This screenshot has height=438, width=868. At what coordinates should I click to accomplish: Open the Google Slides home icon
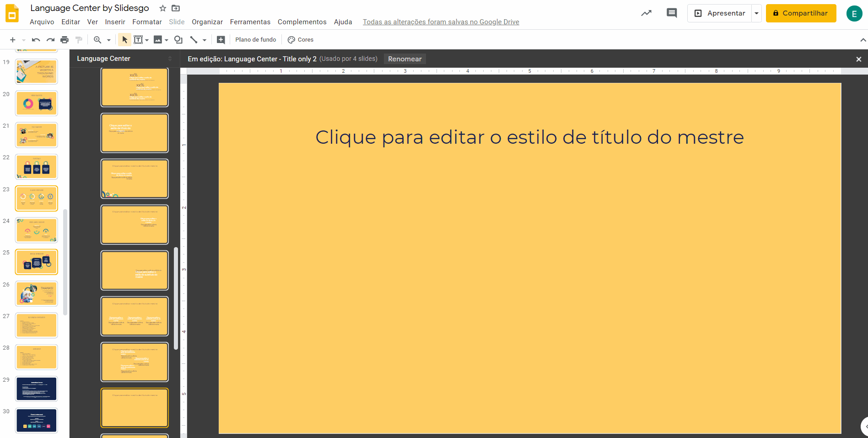tap(12, 14)
